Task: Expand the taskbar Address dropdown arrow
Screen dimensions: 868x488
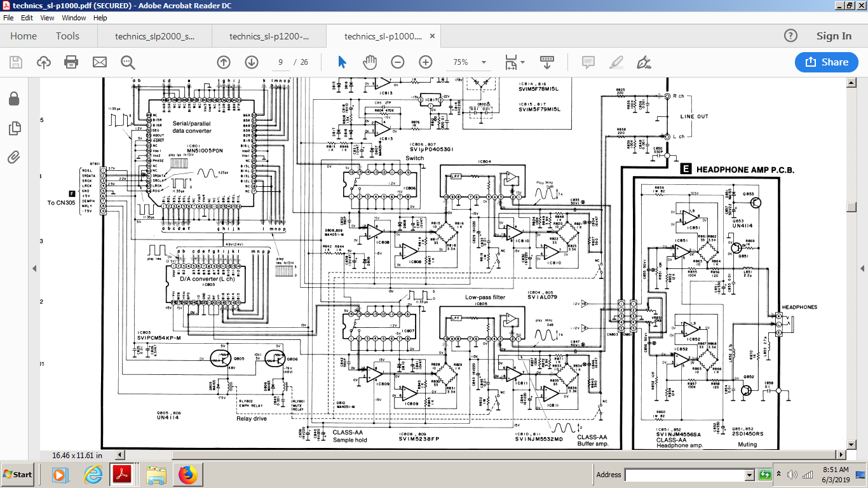Action: [749, 475]
